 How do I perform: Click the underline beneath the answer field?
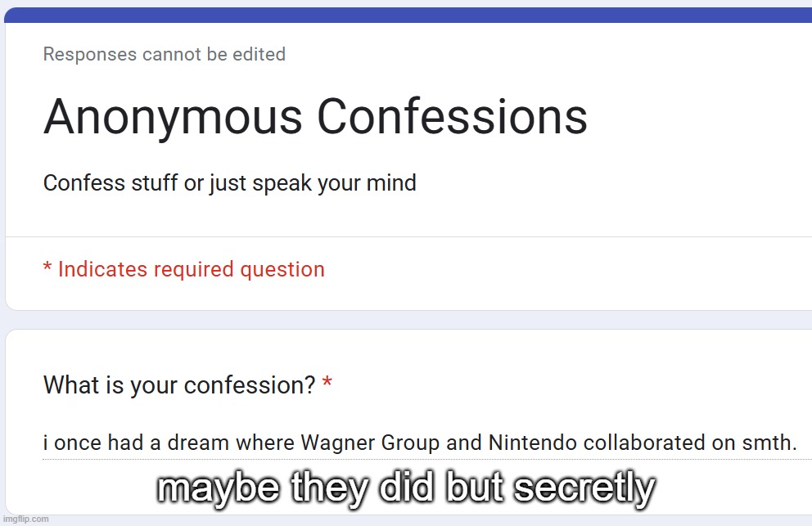click(x=409, y=458)
